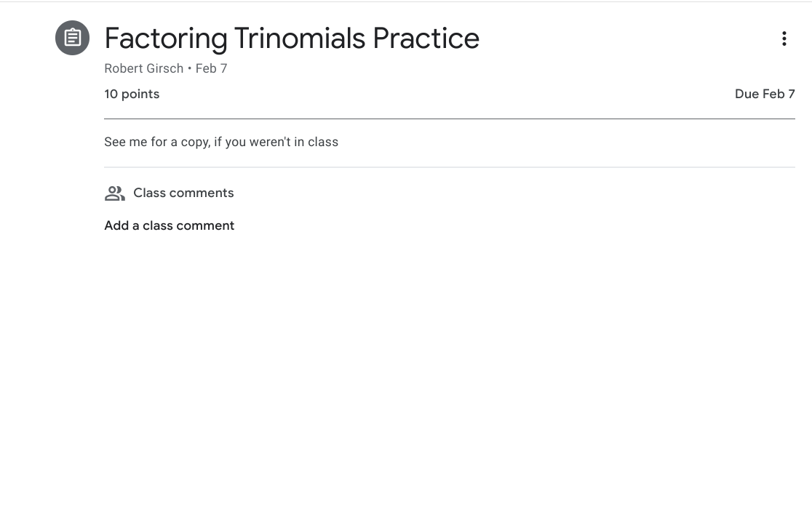Click the word 'points' next to 10
The width and height of the screenshot is (812, 509).
140,94
